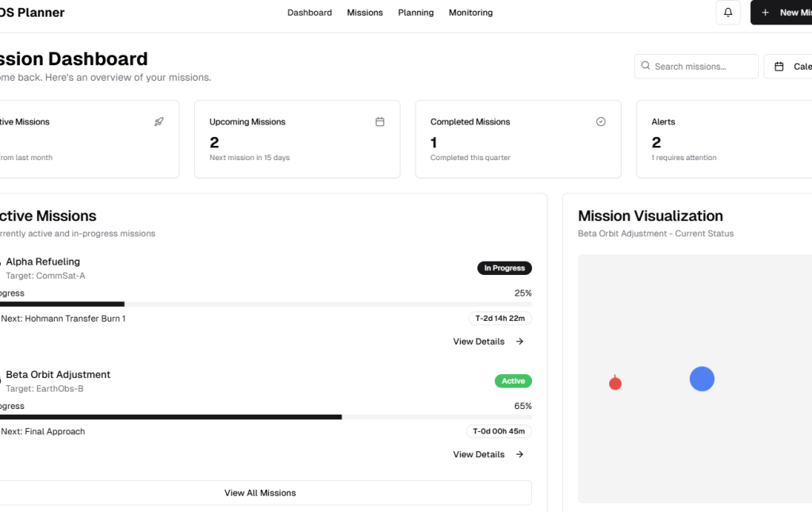Open the Dashboard nav item

click(x=310, y=13)
